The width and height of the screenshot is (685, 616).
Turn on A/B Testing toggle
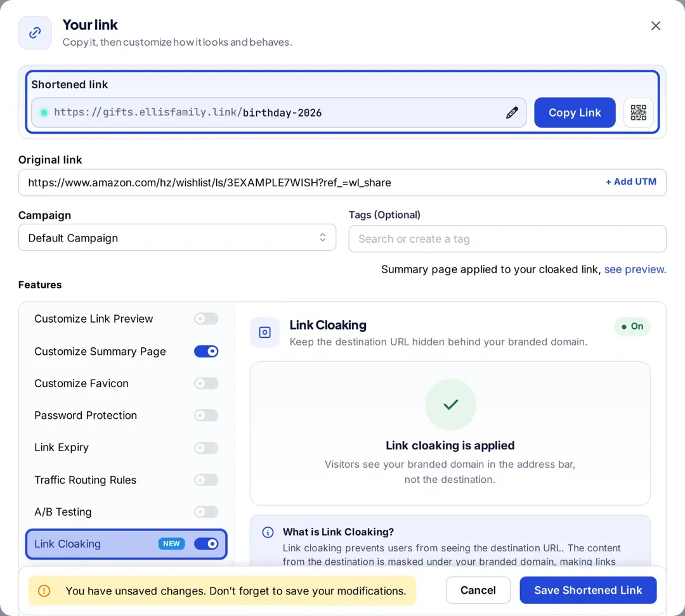[206, 511]
